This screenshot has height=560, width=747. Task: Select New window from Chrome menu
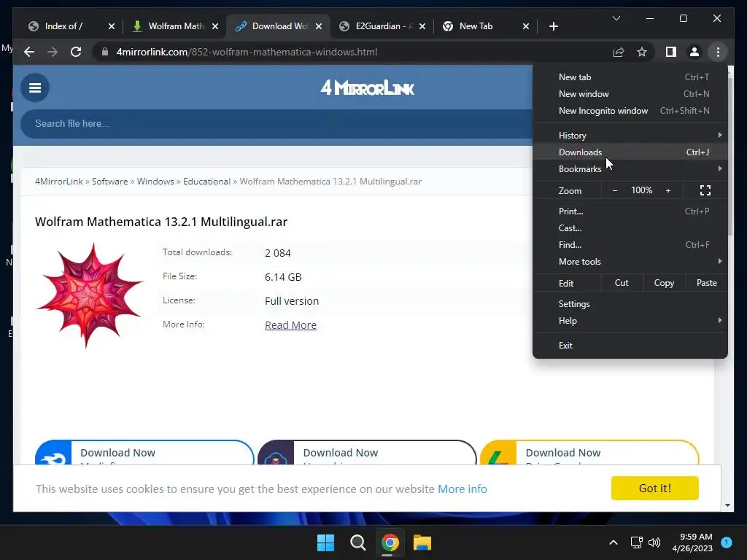(x=630, y=94)
